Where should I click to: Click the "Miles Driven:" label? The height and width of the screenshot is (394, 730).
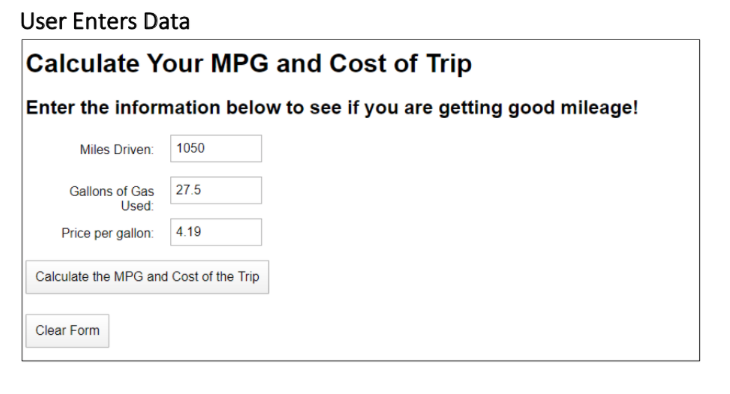coord(116,149)
